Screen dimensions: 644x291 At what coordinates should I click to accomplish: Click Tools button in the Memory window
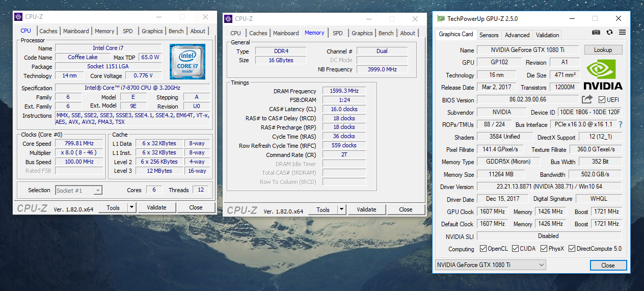(323, 209)
